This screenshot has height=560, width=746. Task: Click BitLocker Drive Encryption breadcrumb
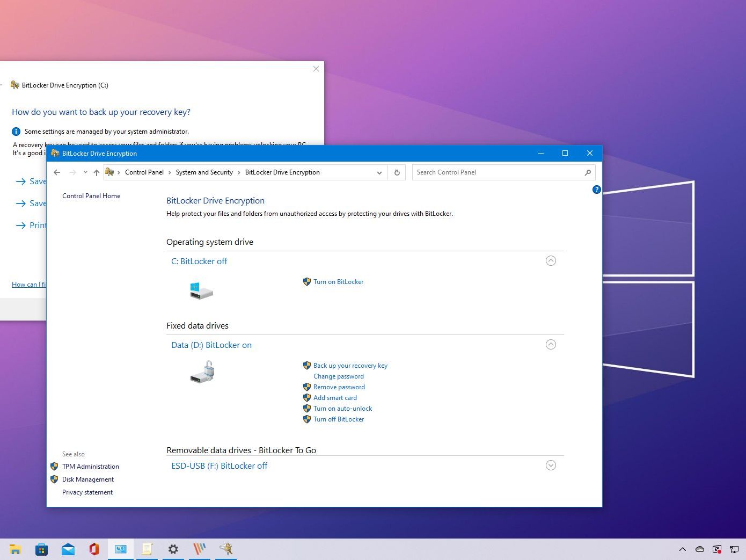282,172
